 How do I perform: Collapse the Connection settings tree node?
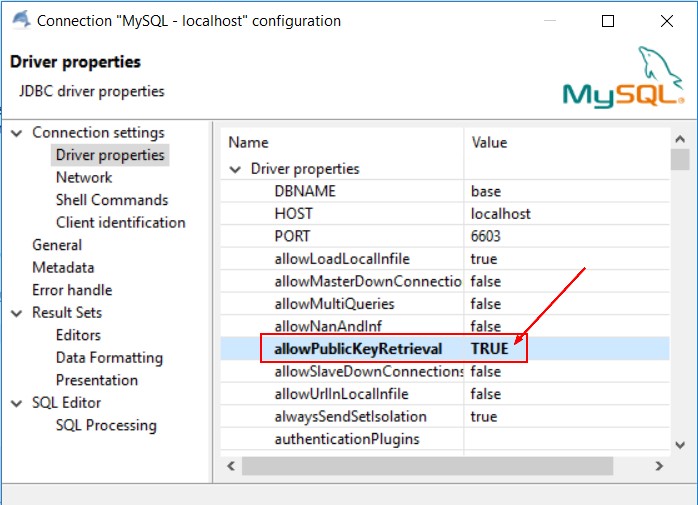[x=16, y=133]
